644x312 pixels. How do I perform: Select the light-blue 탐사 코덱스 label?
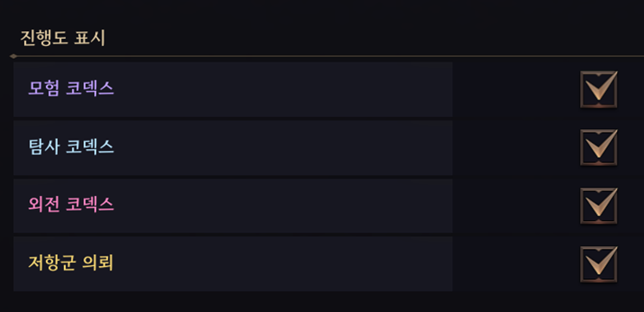[x=71, y=146]
